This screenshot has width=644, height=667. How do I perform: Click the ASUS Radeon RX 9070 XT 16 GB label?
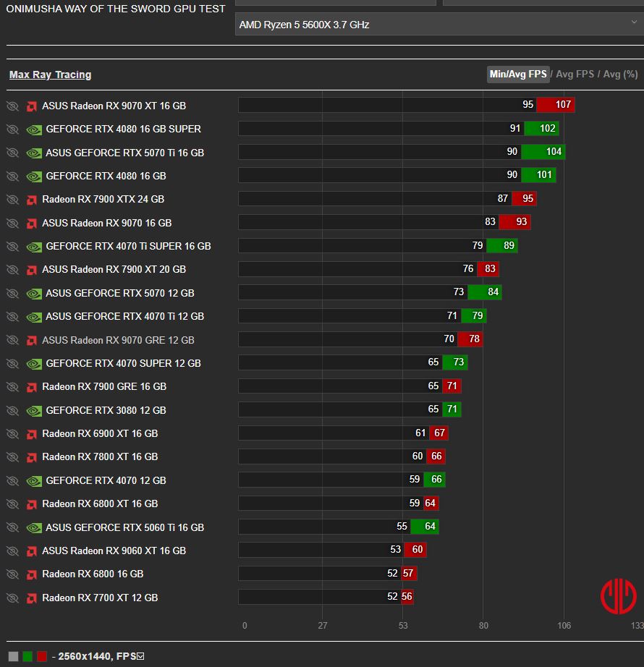(x=114, y=106)
